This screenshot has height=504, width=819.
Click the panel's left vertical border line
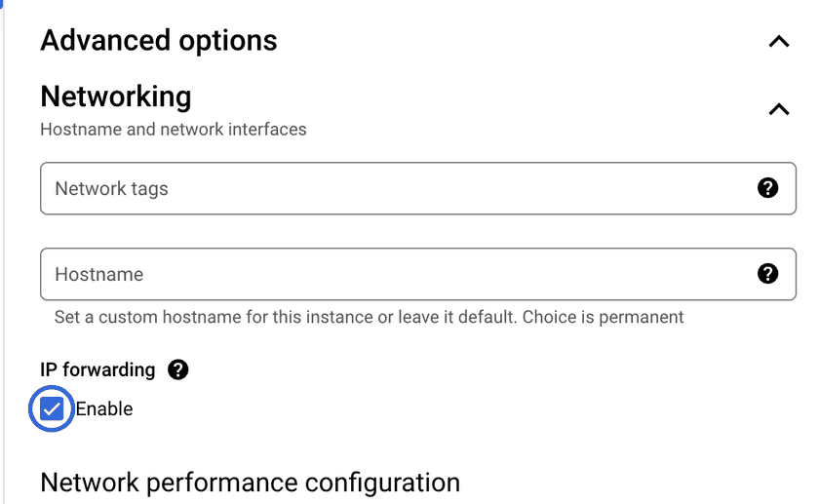(x=3, y=253)
